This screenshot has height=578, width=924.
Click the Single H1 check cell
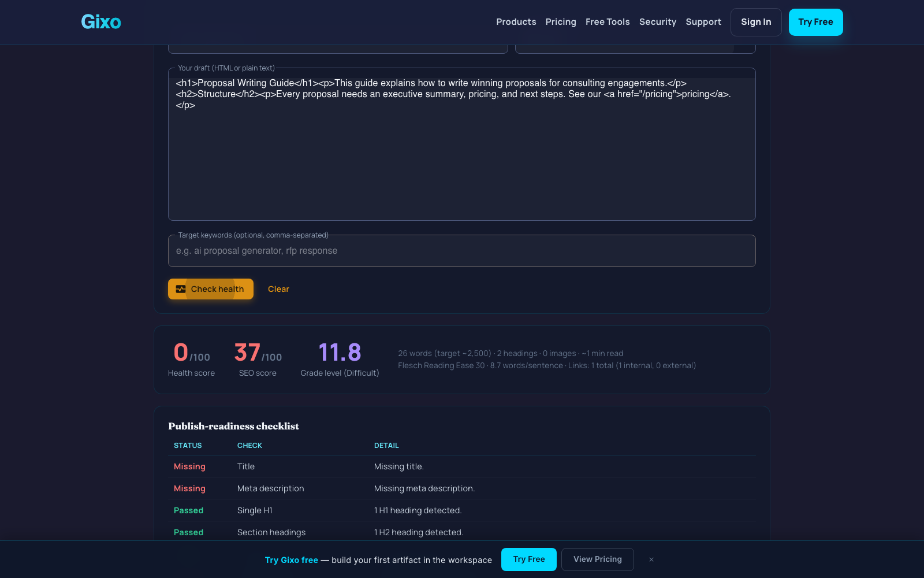(x=255, y=510)
